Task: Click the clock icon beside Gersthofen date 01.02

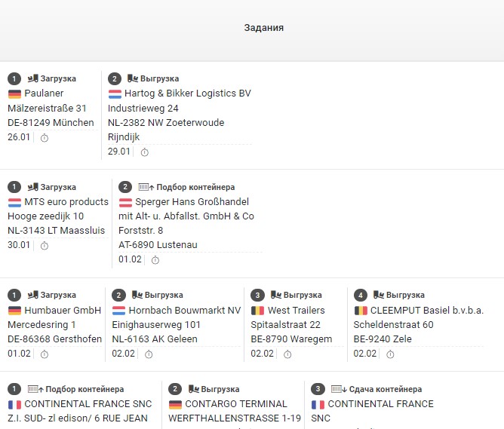Action: (x=45, y=354)
